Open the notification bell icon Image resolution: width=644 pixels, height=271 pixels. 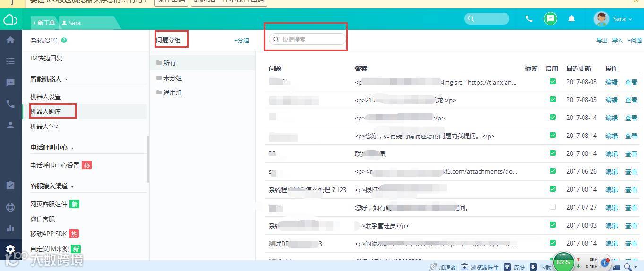(571, 19)
